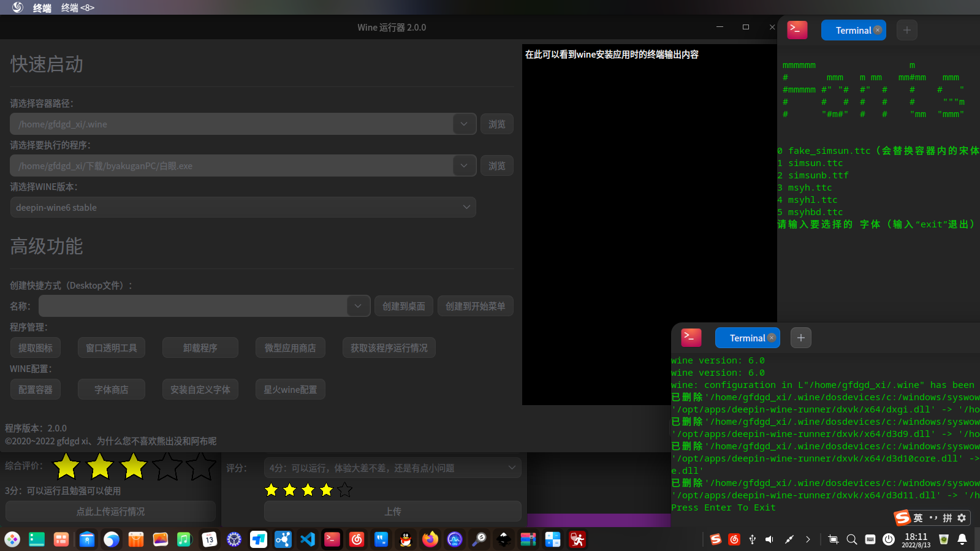
Task: Click the fifth small rating star
Action: [x=345, y=490]
